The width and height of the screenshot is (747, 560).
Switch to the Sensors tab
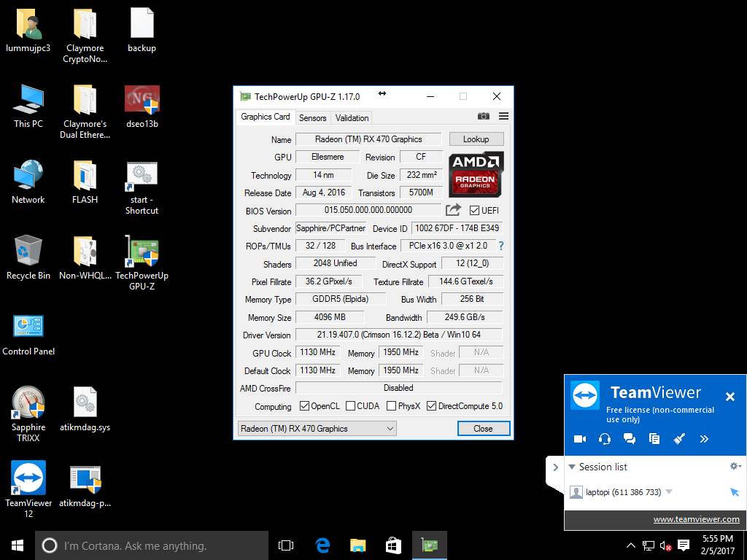tap(312, 117)
